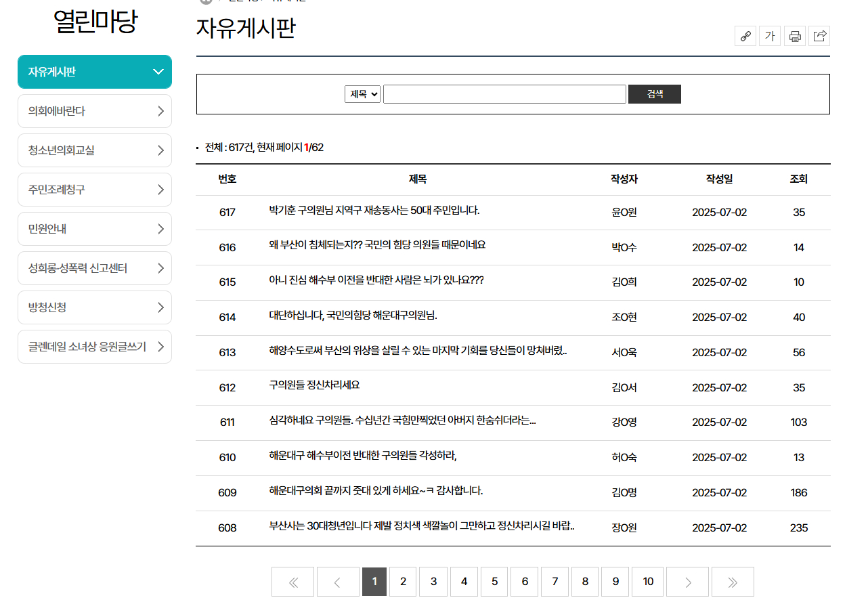Jump to first page with double-left arrow
This screenshot has width=868, height=602.
pos(292,581)
